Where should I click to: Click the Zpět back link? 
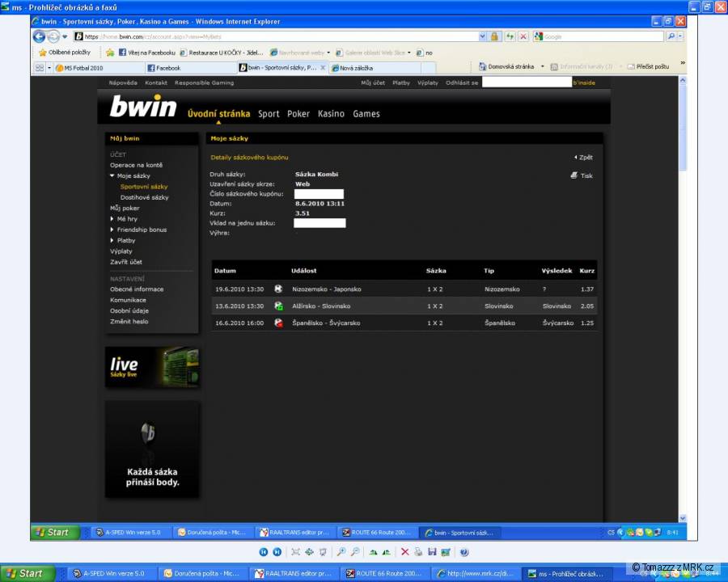[x=585, y=158]
